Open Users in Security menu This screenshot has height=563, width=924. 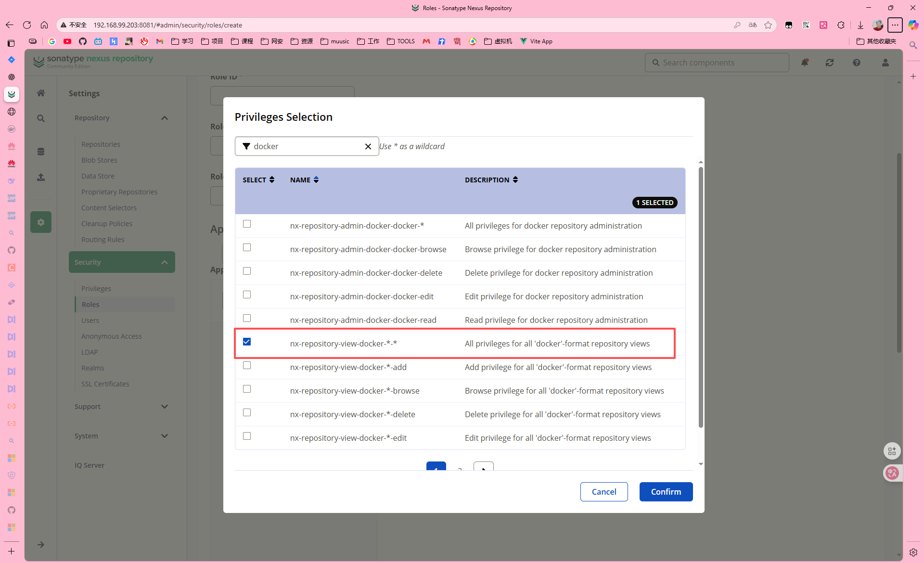[x=90, y=320]
